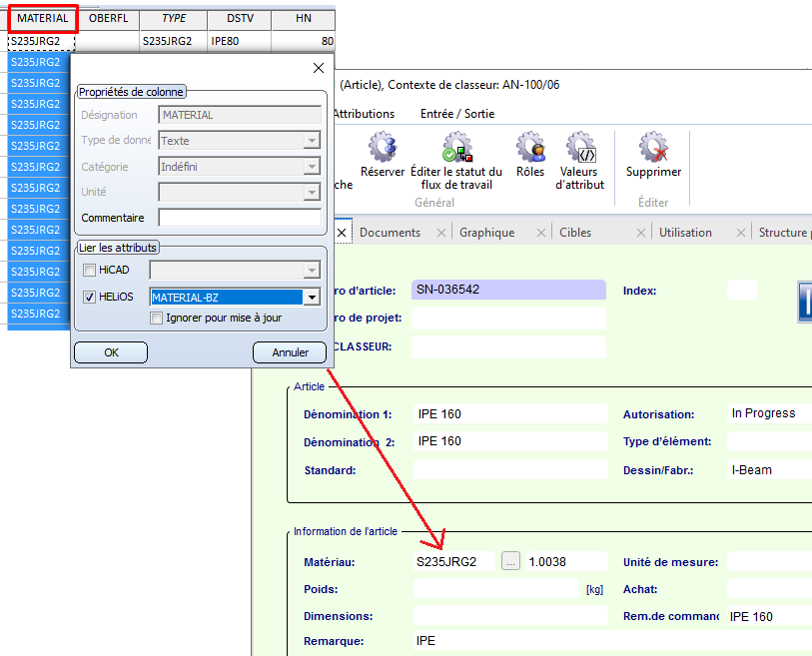
Task: Open the Entrée / Sortie ribbon tab
Action: 457,114
